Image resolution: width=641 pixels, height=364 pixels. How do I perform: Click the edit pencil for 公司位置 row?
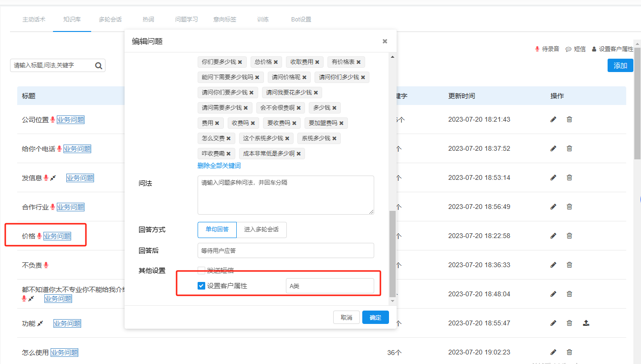tap(553, 119)
